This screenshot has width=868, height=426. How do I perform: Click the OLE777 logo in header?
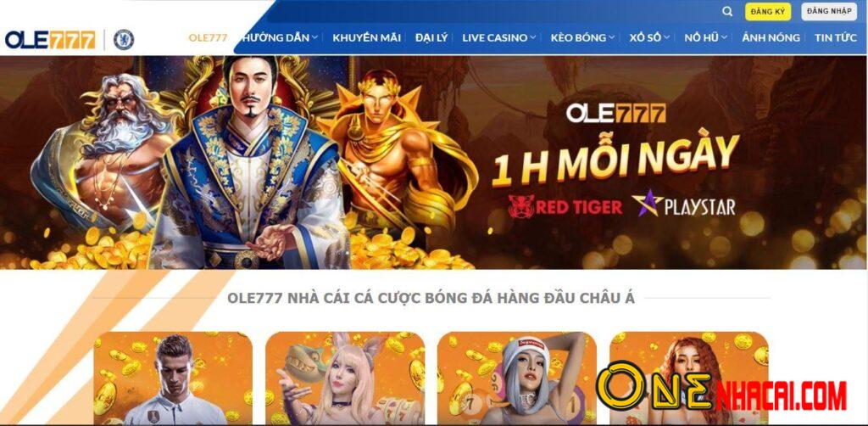[x=50, y=40]
